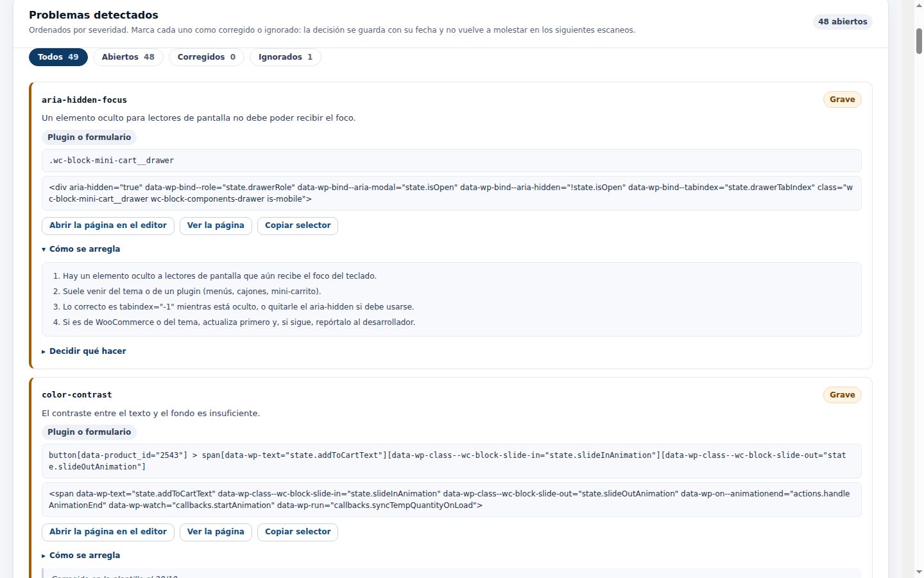The height and width of the screenshot is (578, 924).
Task: Click 'El contraste entre el texto' description
Action: pos(151,414)
